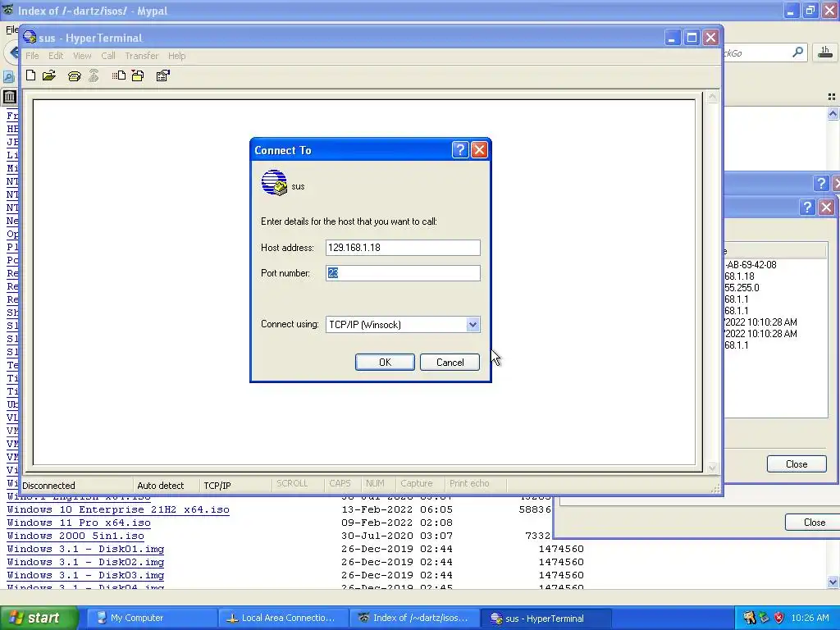Click the Properties icon in HyperTerminal toolbar

(x=163, y=75)
